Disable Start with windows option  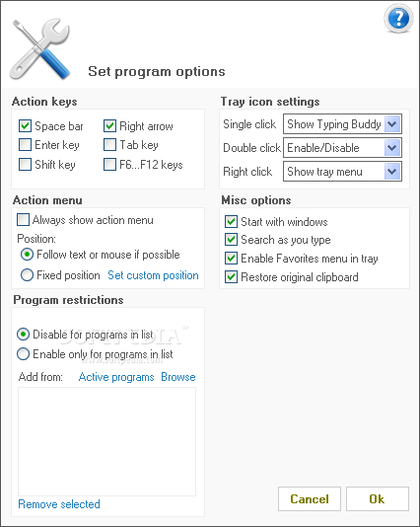(x=231, y=222)
